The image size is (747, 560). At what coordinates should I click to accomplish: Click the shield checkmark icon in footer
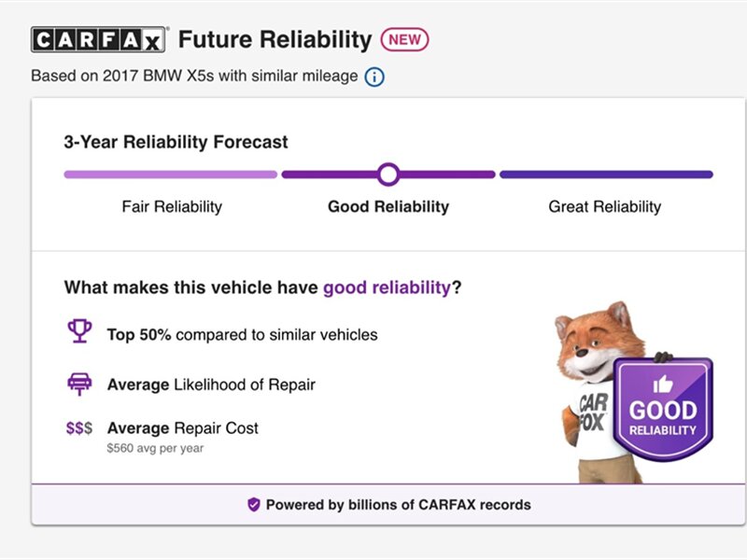click(x=254, y=505)
